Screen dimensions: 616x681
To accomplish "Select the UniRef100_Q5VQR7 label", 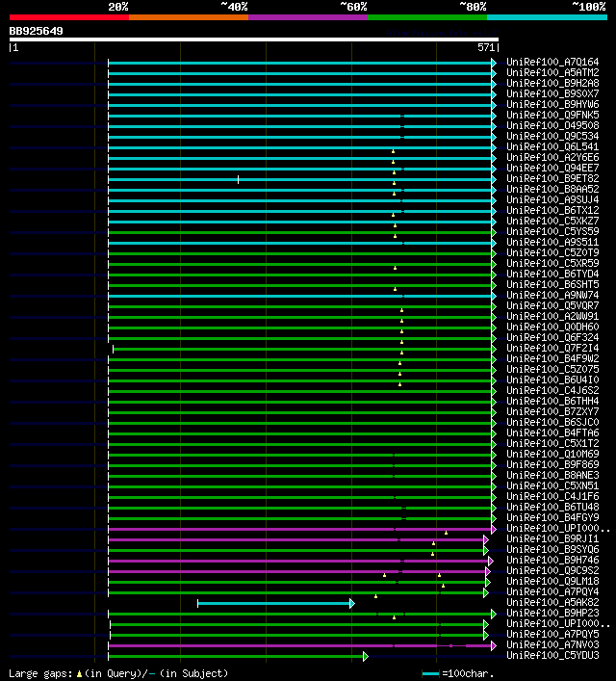I will [x=552, y=305].
